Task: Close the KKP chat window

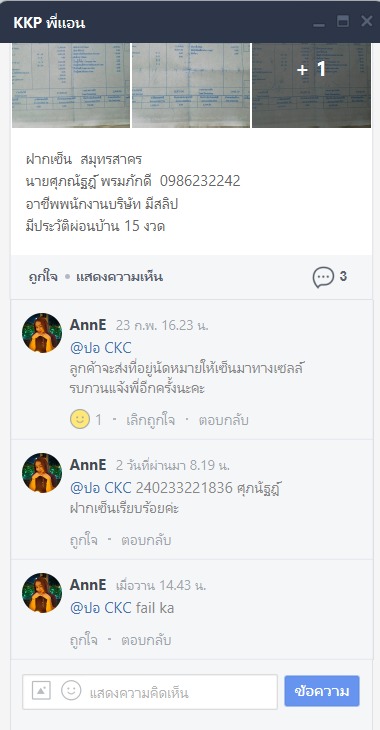Action: (x=366, y=21)
